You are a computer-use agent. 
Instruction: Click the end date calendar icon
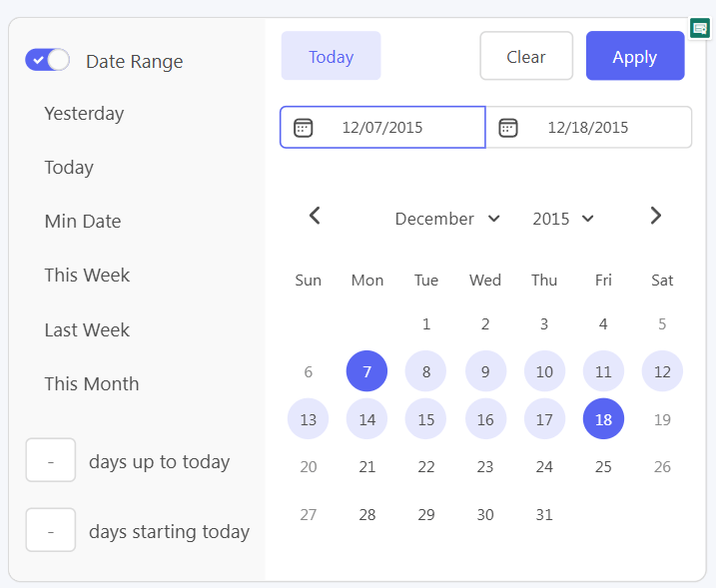(x=507, y=128)
